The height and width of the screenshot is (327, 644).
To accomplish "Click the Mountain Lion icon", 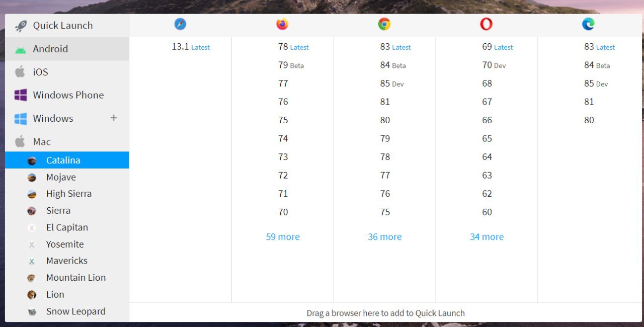I will tap(32, 278).
